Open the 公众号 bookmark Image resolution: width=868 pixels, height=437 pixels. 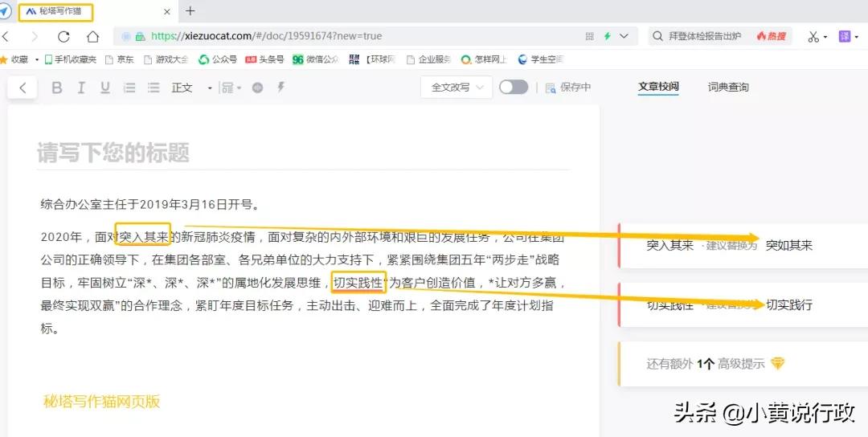pyautogui.click(x=218, y=59)
